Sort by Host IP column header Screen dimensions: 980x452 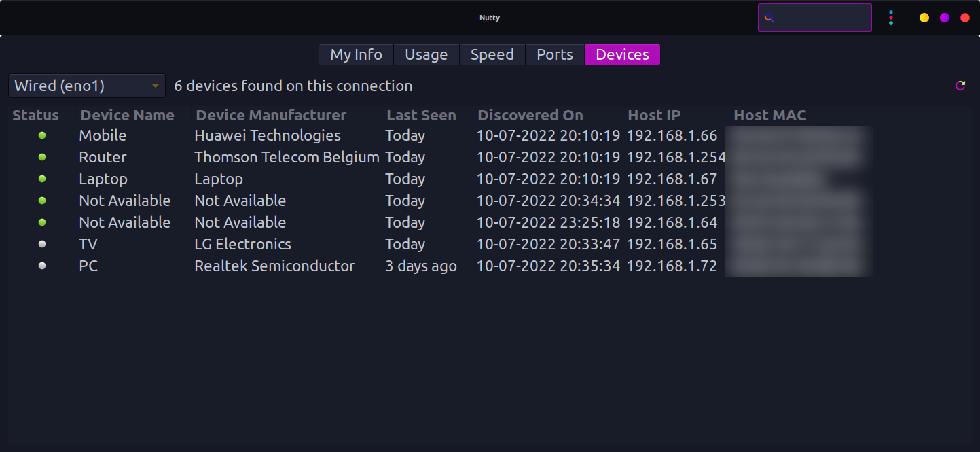(x=654, y=115)
